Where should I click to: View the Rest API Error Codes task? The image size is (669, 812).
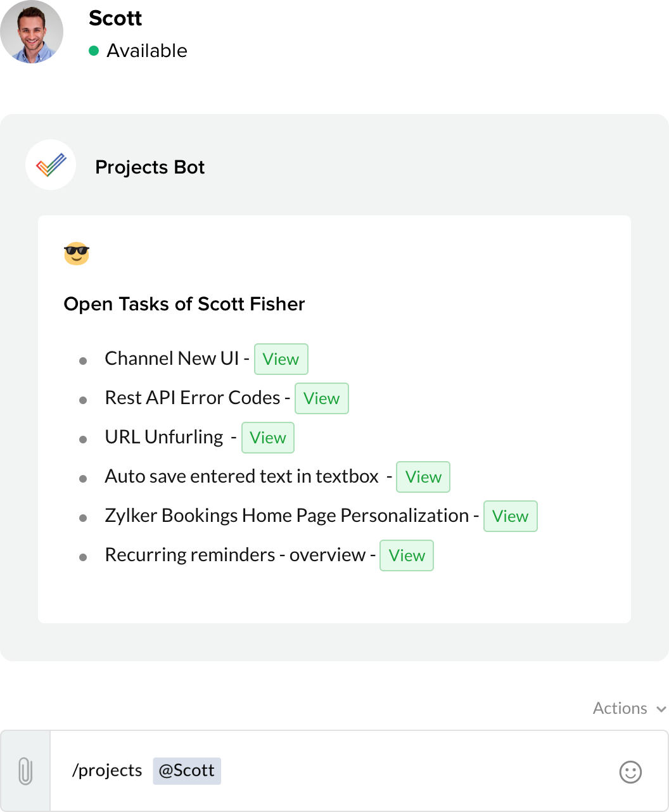point(322,398)
